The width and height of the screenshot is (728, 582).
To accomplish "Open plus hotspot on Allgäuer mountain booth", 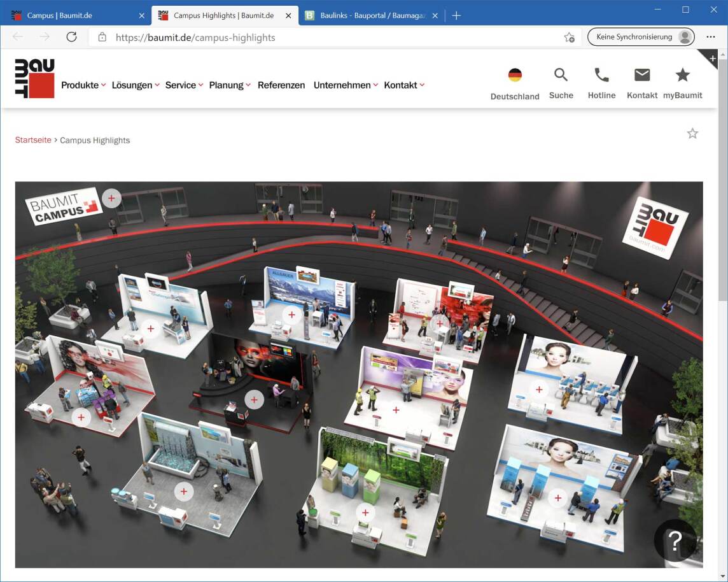I will click(291, 315).
